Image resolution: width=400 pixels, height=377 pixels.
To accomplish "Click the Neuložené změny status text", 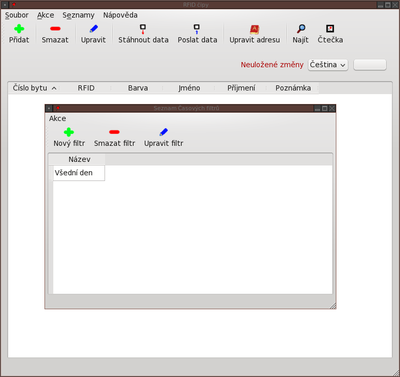I will pyautogui.click(x=272, y=65).
